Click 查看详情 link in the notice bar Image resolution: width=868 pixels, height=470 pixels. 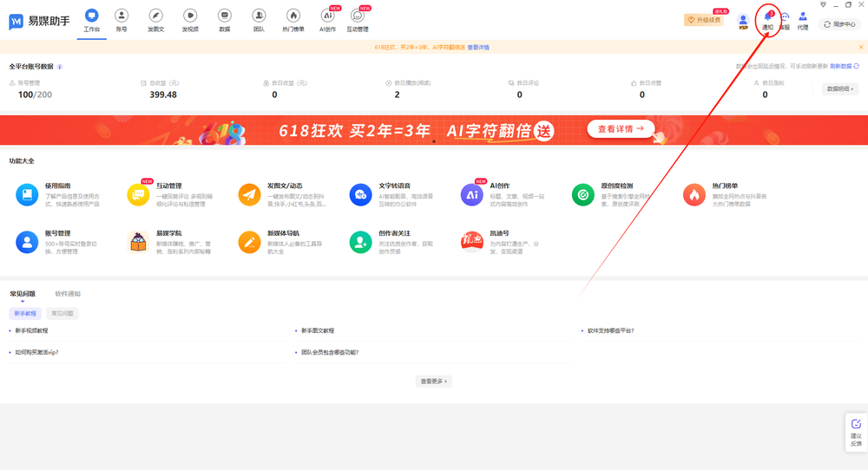point(478,48)
